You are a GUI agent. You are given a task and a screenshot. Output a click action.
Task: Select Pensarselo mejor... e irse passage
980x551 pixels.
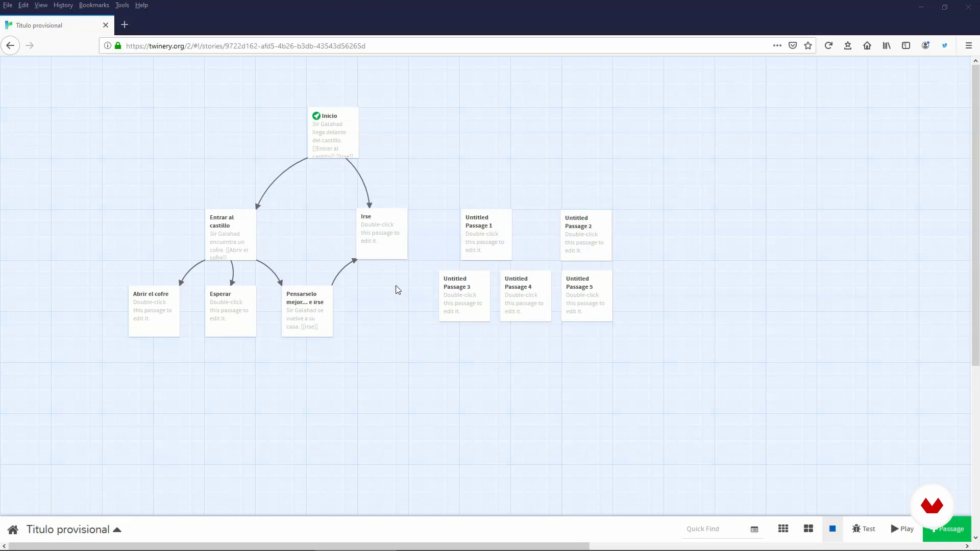tap(307, 311)
